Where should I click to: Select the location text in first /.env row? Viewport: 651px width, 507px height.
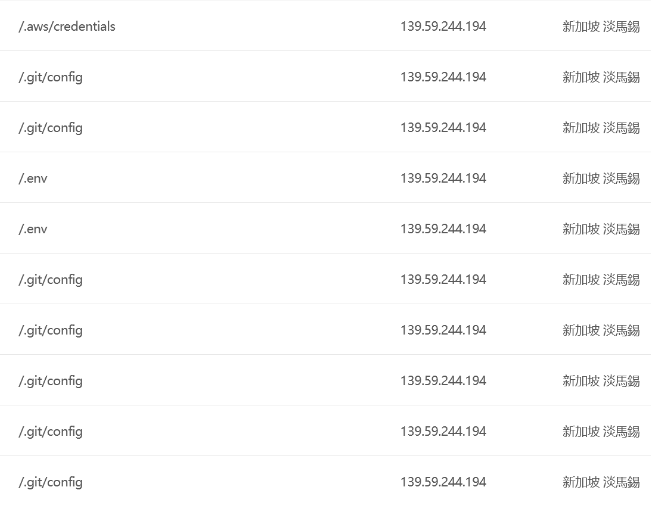click(x=601, y=179)
